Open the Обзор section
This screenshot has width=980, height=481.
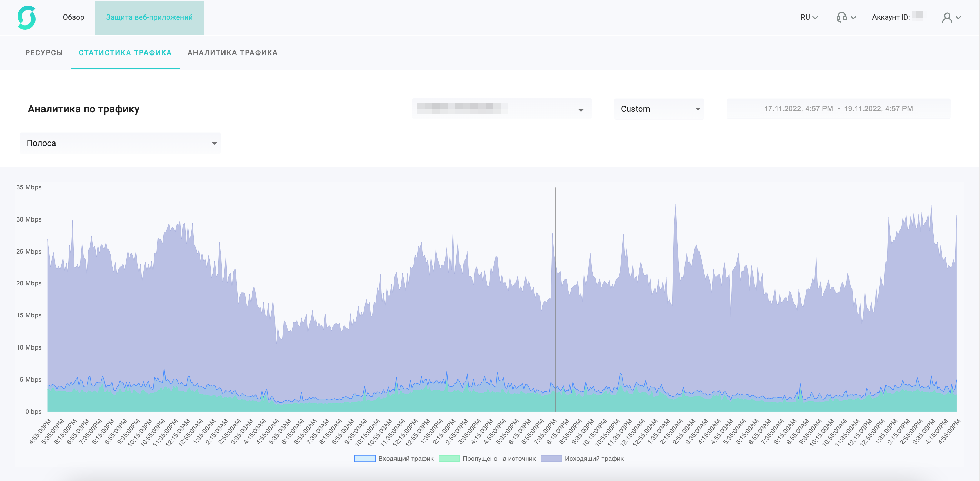[73, 18]
